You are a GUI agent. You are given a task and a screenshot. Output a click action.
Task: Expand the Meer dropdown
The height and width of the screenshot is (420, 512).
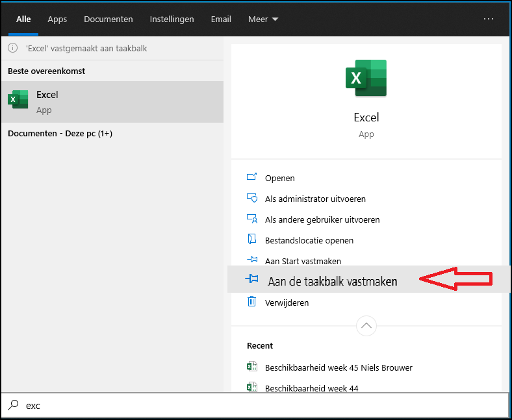click(x=263, y=19)
